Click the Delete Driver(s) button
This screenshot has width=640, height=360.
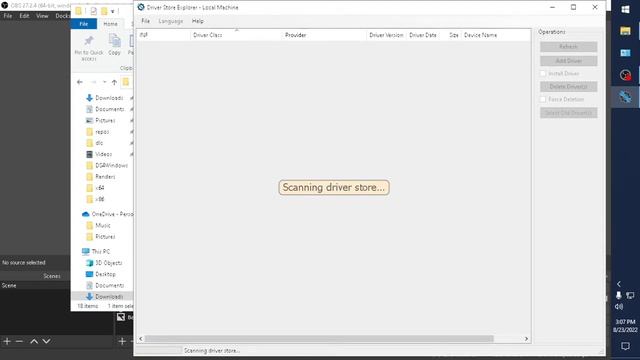click(x=568, y=87)
